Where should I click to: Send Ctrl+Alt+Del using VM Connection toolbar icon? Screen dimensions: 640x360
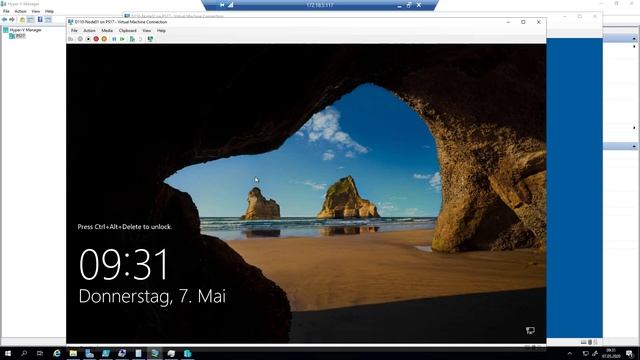(x=71, y=39)
